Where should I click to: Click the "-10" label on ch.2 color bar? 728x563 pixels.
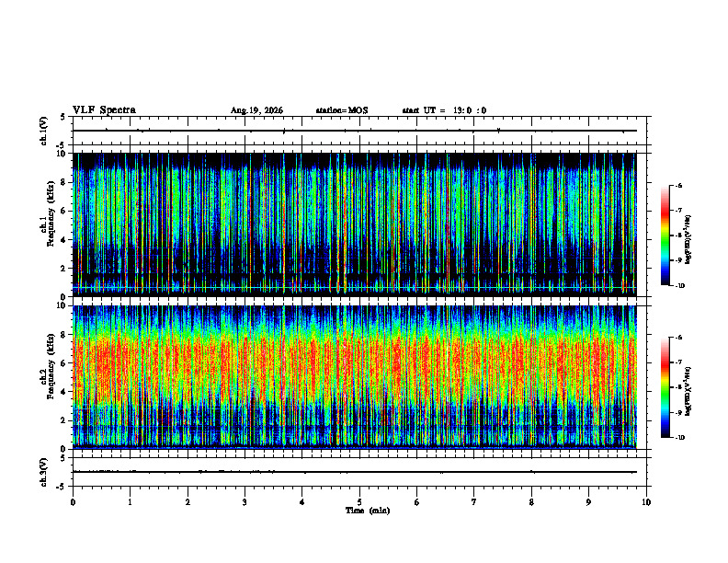679,438
